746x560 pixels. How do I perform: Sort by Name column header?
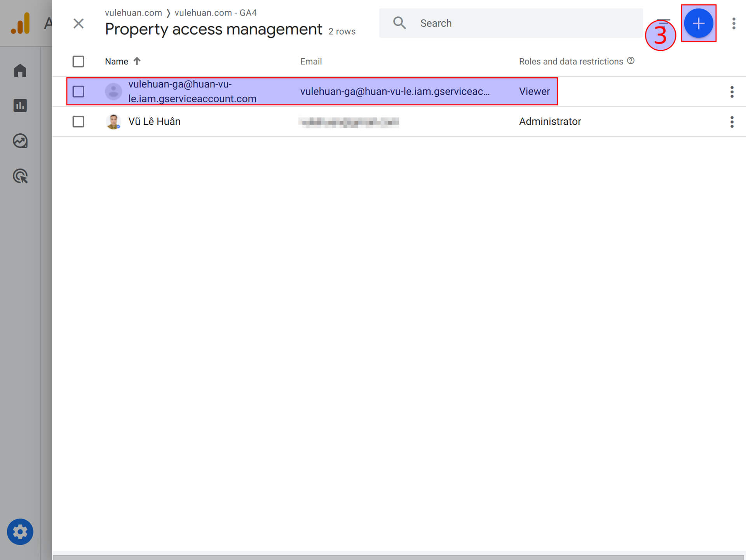click(x=117, y=61)
